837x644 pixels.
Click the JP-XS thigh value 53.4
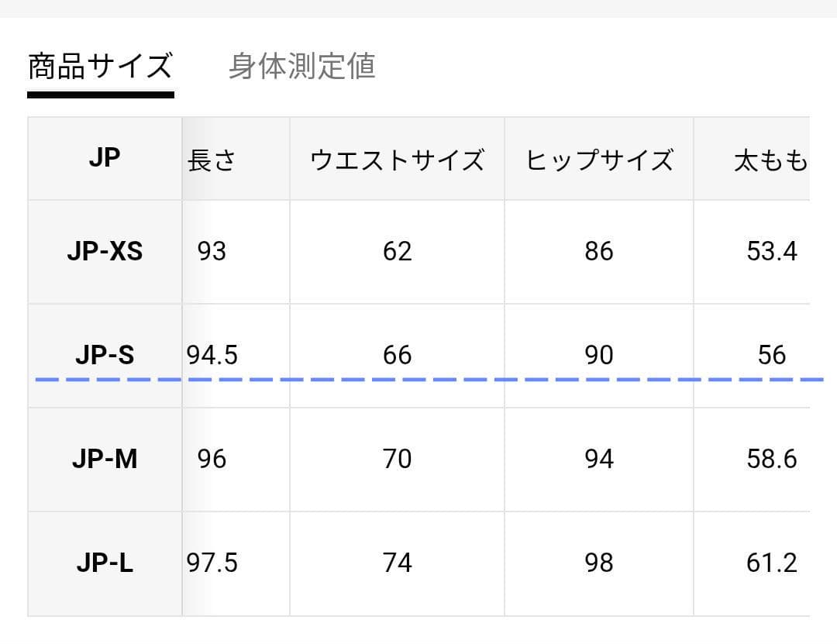tap(772, 252)
